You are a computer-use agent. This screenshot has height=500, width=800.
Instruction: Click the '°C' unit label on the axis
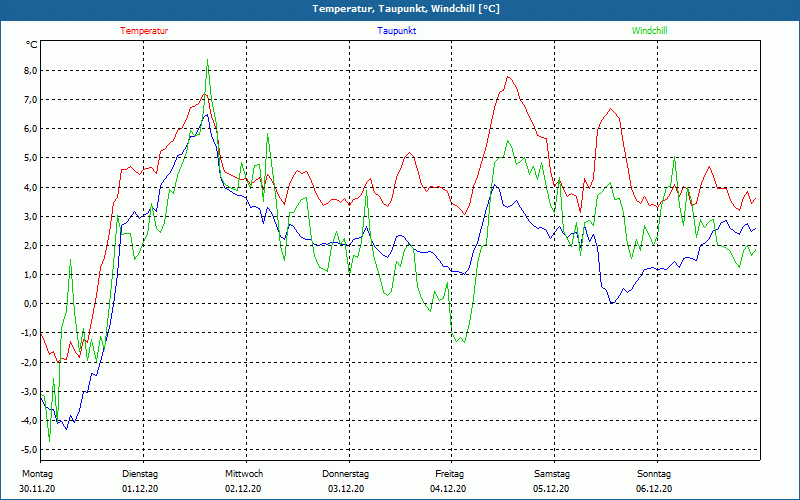click(32, 45)
